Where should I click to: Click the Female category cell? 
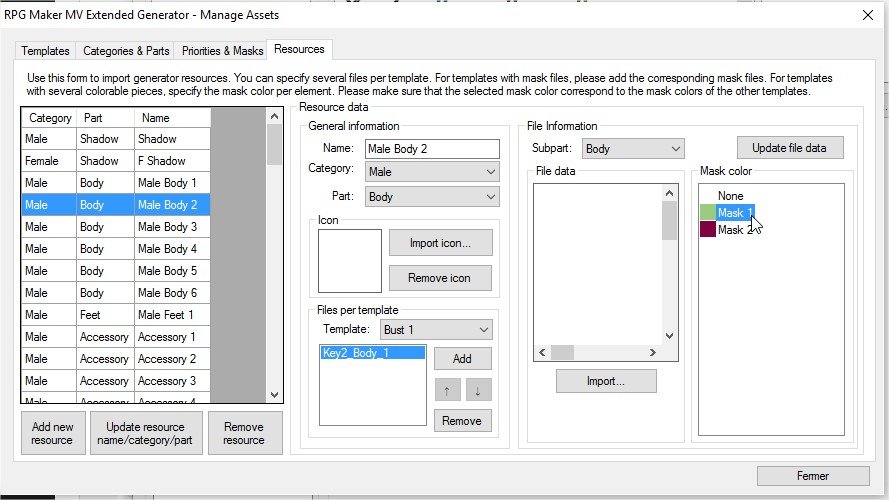click(49, 161)
